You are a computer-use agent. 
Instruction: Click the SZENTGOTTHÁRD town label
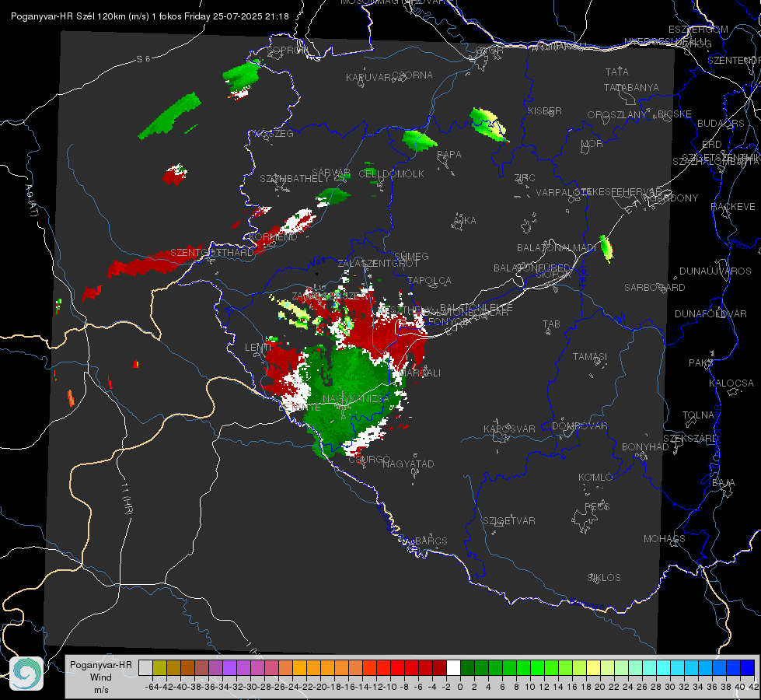click(212, 253)
